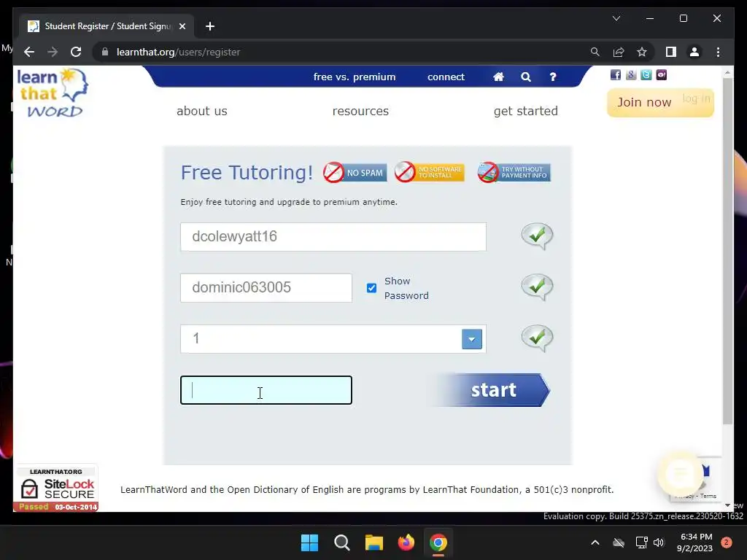747x560 pixels.
Task: Close the Student Register tab
Action: pos(182,26)
